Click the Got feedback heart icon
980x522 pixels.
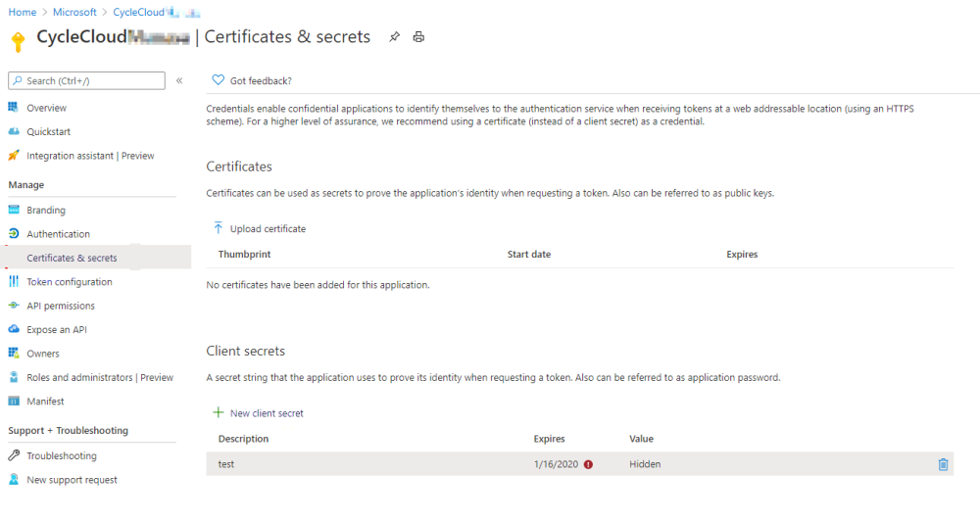218,80
